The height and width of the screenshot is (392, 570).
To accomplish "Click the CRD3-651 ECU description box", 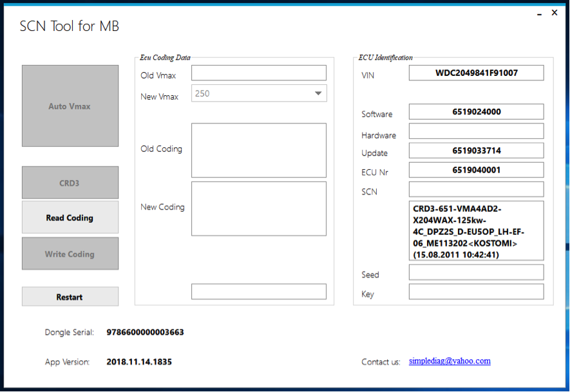I will pyautogui.click(x=476, y=230).
